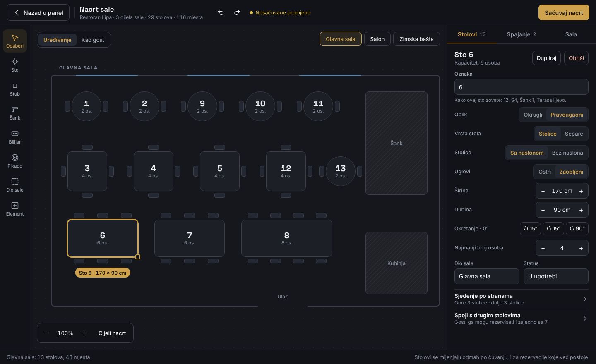Select the Pikado darts tool
596x364 pixels.
(15, 161)
